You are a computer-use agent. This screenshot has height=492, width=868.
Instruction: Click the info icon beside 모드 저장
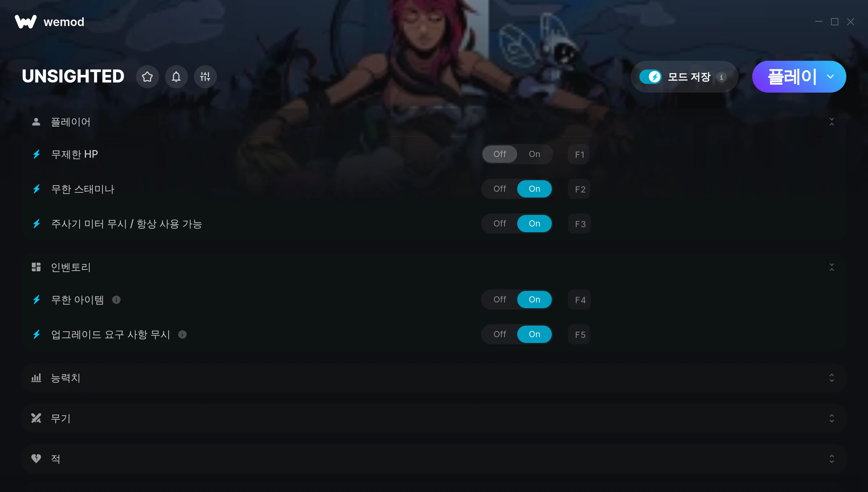pyautogui.click(x=722, y=77)
